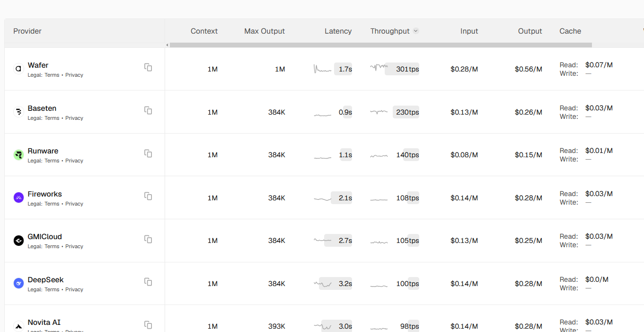644x332 pixels.
Task: Sort by the Output column header
Action: (530, 31)
